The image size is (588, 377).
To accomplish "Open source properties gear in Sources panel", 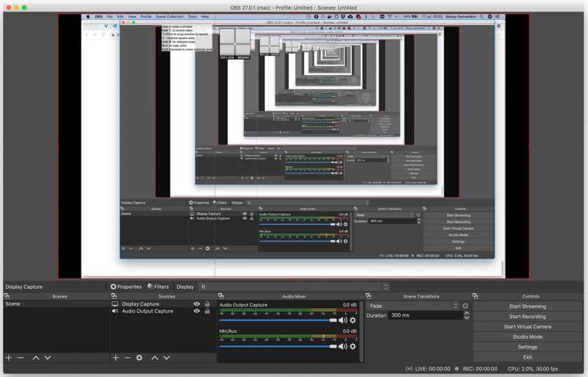I will (139, 358).
